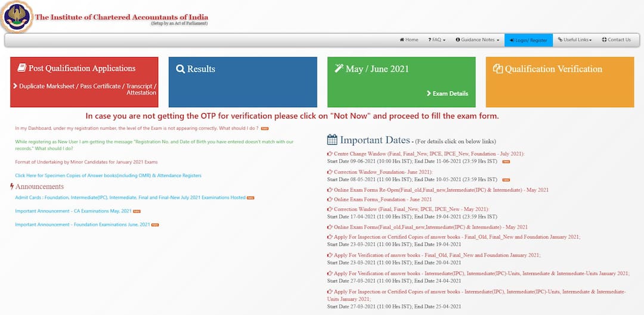Image resolution: width=644 pixels, height=315 pixels.
Task: Open Admit Cards July 2021 announcement
Action: [x=130, y=198]
